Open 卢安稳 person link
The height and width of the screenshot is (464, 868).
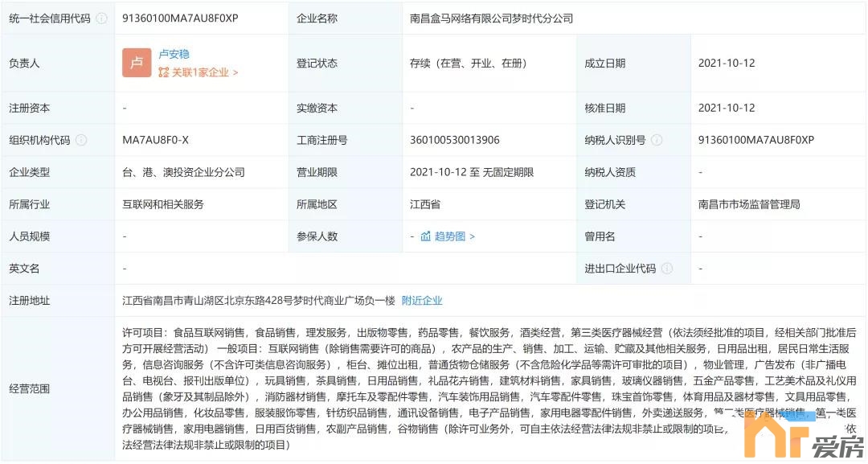174,54
